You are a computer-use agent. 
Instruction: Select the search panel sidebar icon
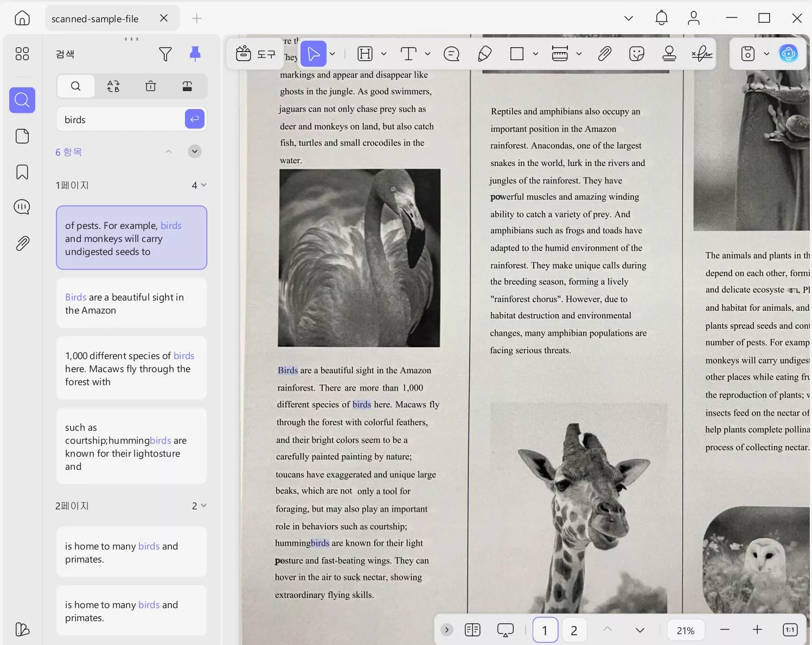(22, 100)
